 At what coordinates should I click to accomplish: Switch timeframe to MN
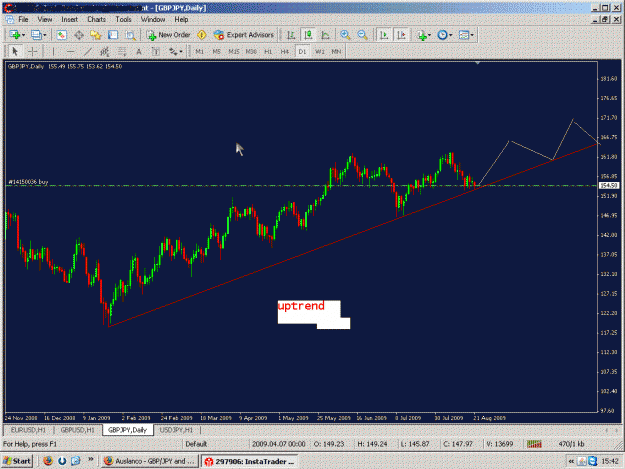pos(336,51)
